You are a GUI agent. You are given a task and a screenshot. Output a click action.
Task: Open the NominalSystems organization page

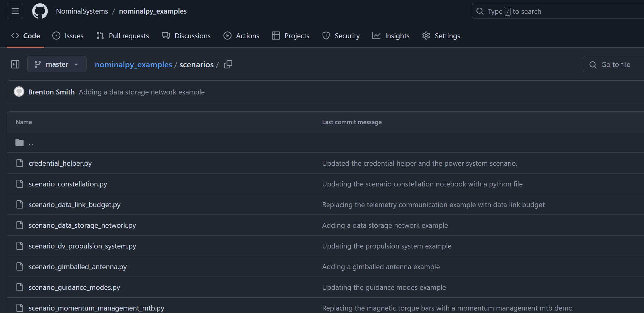point(82,11)
